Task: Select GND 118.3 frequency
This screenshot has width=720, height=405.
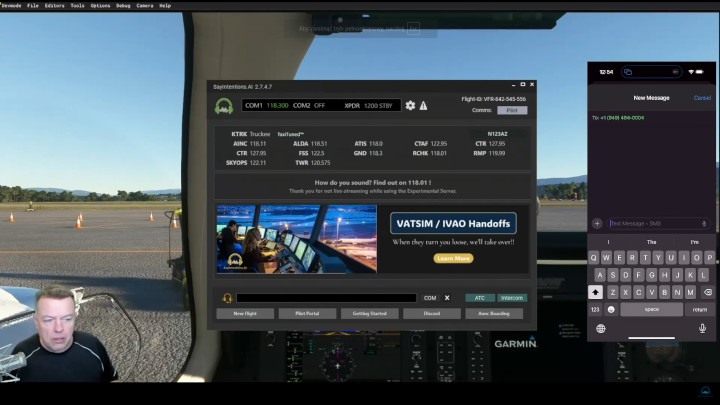Action: point(368,153)
